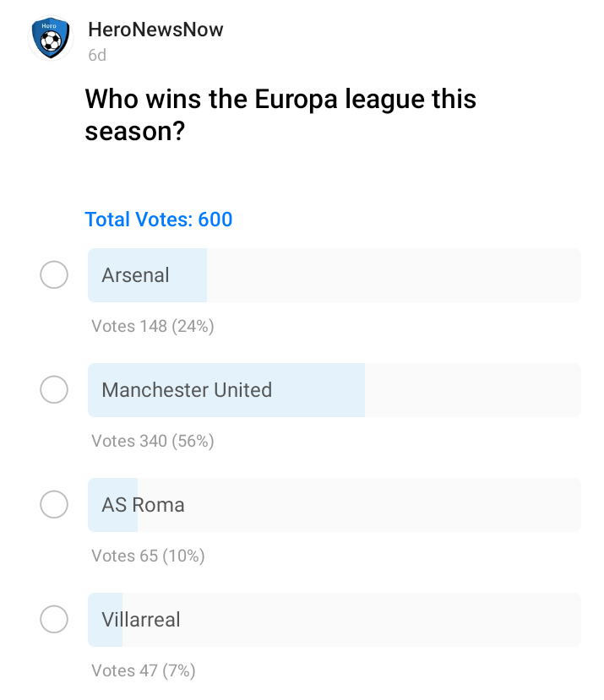The image size is (604, 700).
Task: Click the Votes 148 (24%) result text
Action: pyautogui.click(x=153, y=326)
